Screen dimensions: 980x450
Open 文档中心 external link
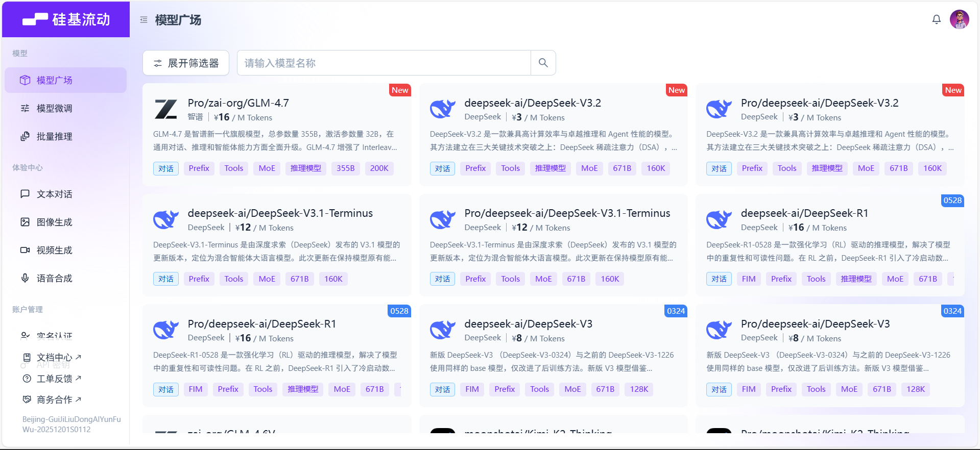[59, 357]
